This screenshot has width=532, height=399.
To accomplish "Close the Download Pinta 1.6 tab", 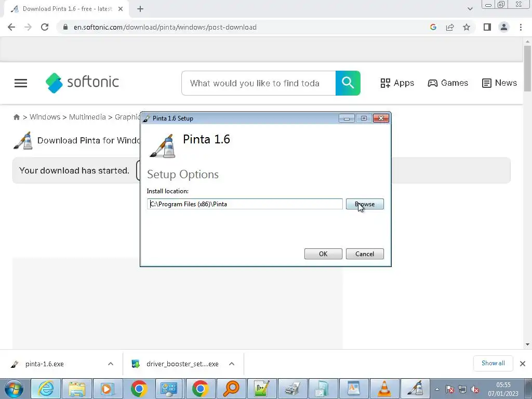I will (x=121, y=9).
